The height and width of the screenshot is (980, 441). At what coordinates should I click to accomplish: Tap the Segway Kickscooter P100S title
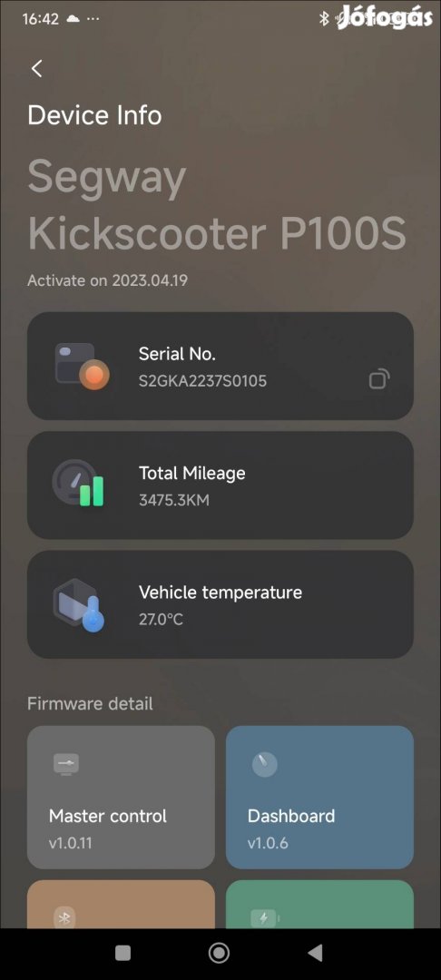pos(217,205)
